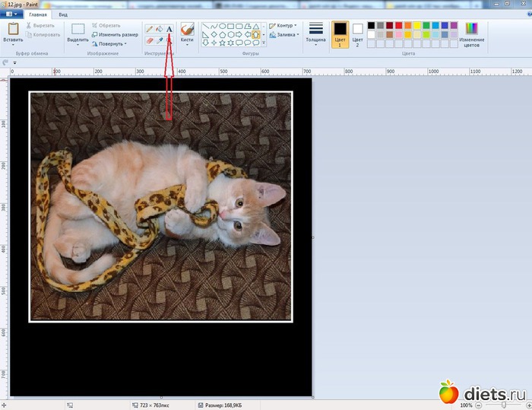Screen dimensions: 532x410
Task: Pick the Fill with color bucket tool
Action: click(160, 29)
